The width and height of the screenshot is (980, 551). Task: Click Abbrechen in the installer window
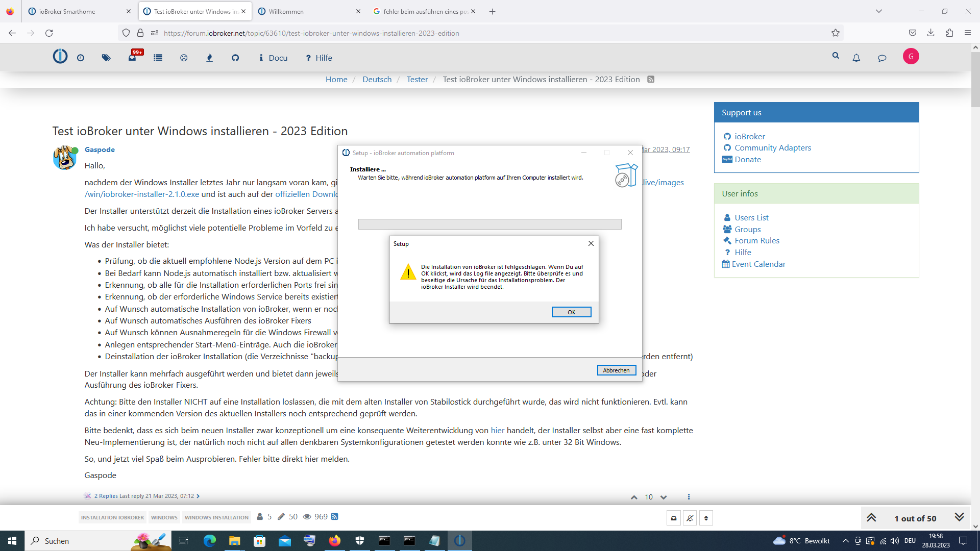tap(616, 370)
